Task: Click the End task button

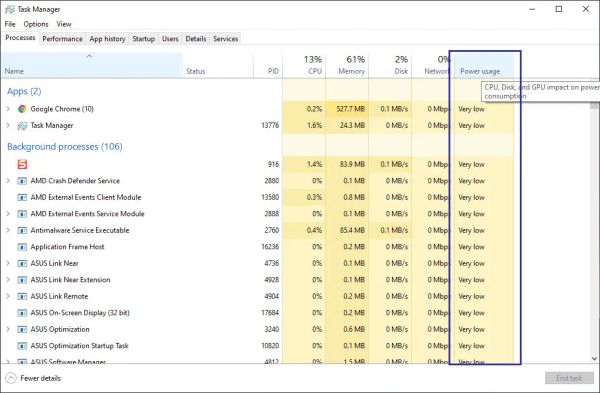Action: (569, 378)
